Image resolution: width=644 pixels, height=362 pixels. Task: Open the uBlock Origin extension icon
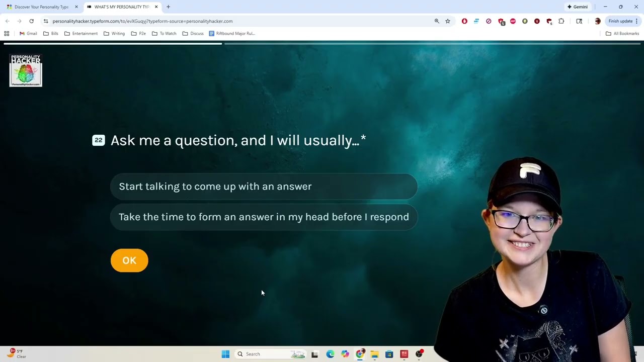537,21
